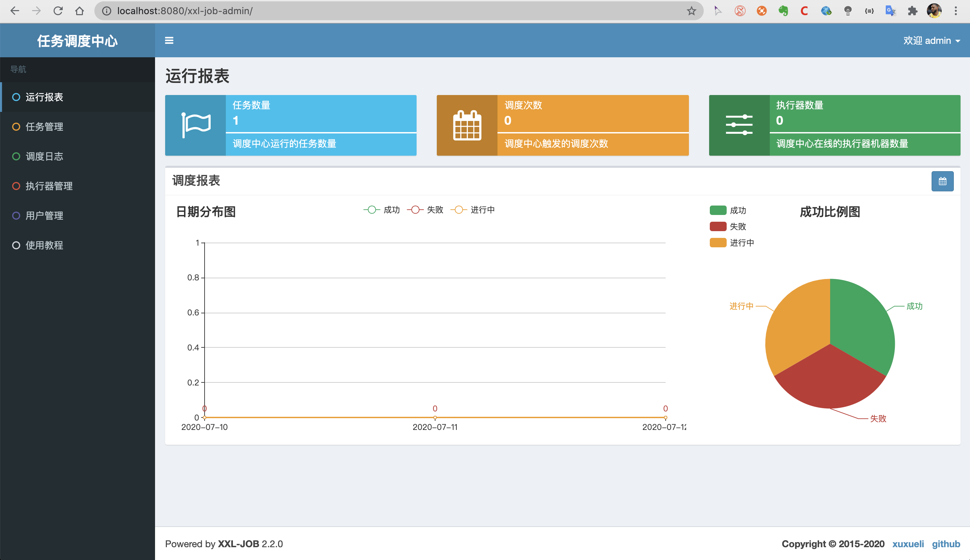Click the 任务数量 card label
Image resolution: width=970 pixels, height=560 pixels.
[x=251, y=105]
